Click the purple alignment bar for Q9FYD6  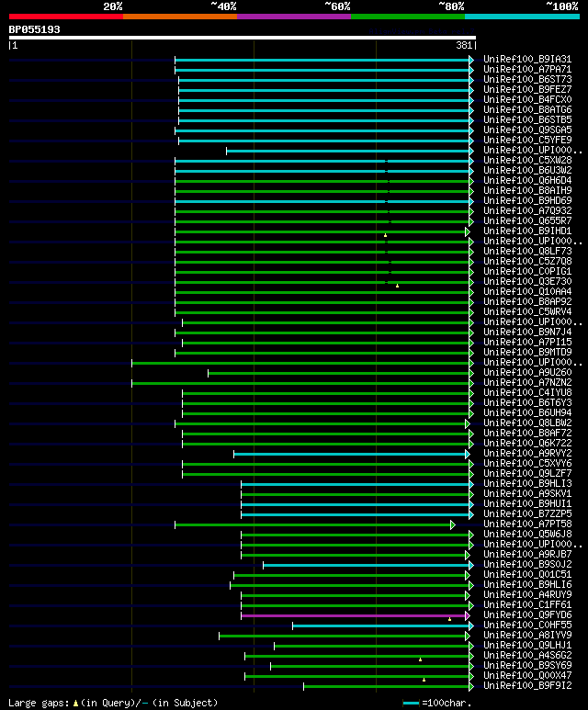(x=354, y=615)
